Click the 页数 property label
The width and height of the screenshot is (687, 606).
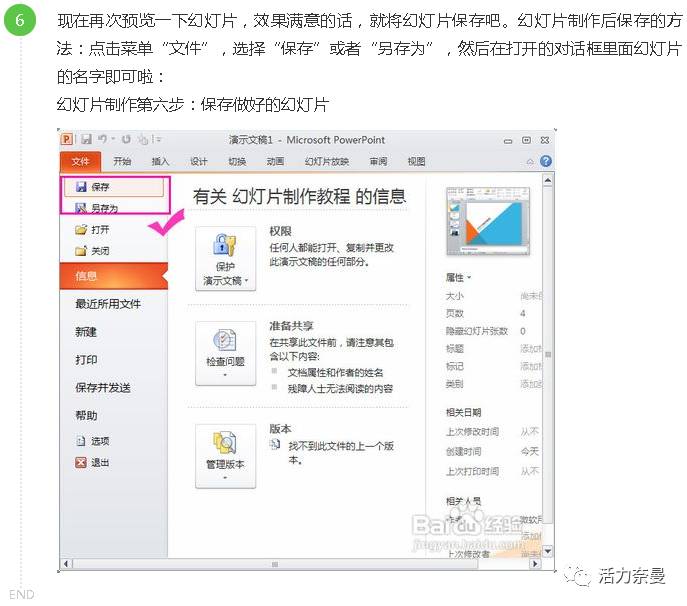[455, 313]
